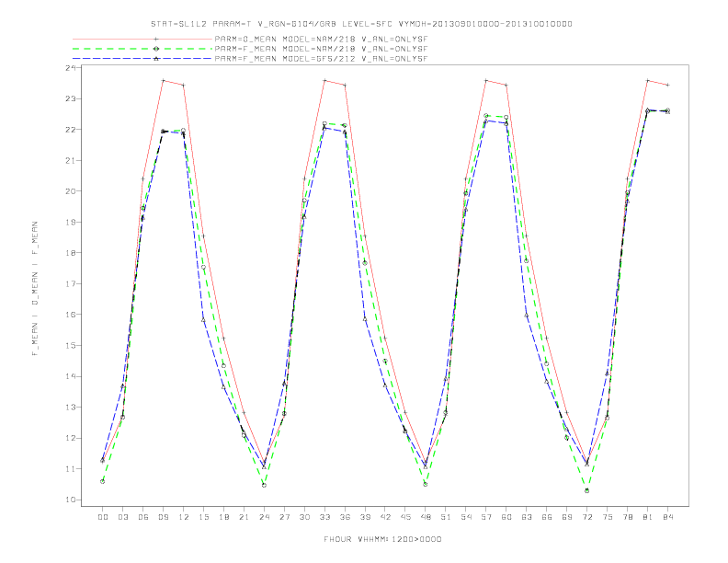
Task: Click x-axis tick label 54
Action: (466, 517)
